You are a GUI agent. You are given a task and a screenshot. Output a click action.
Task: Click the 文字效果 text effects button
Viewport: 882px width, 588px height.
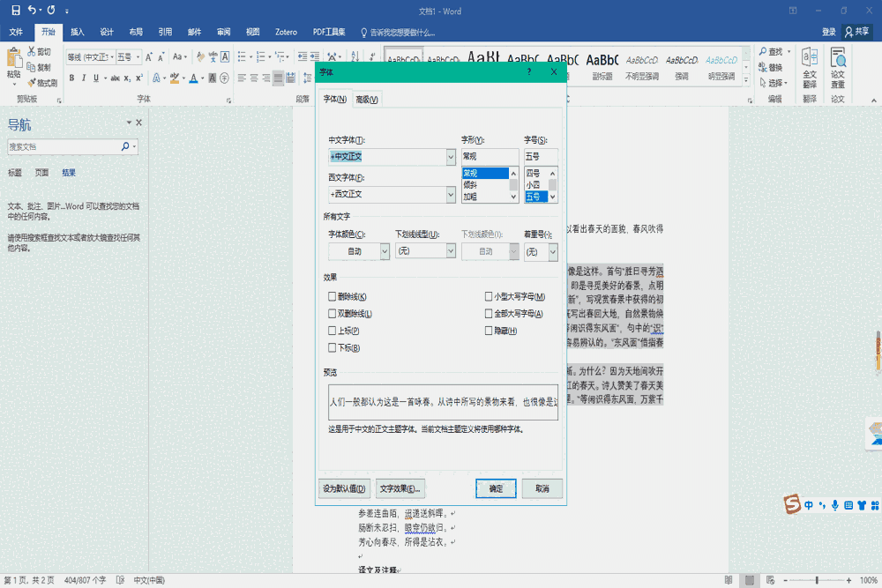[x=400, y=488]
